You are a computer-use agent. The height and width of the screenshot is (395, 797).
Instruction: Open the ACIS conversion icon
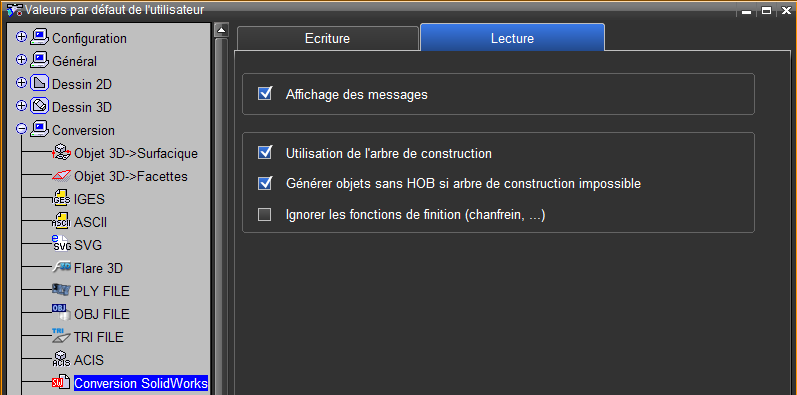(61, 360)
